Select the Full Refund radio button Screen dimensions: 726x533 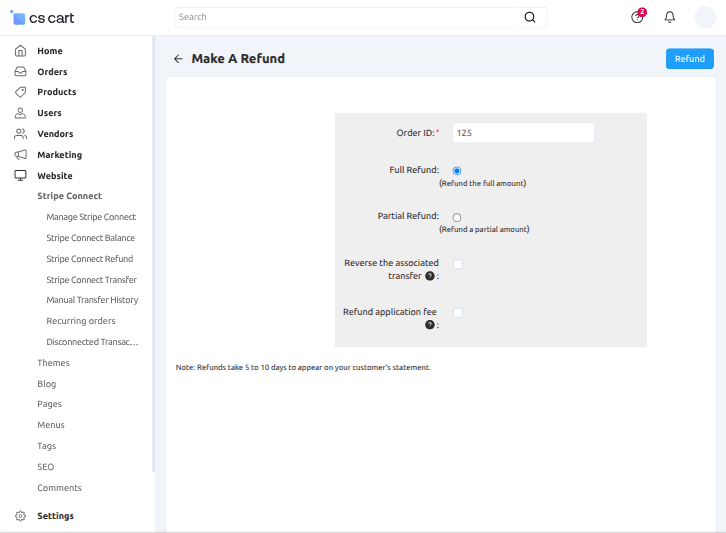[457, 171]
